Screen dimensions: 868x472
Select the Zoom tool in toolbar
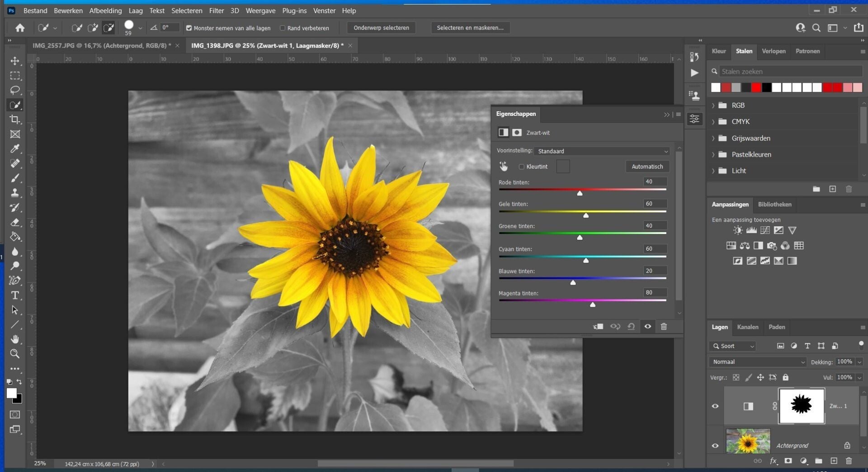(x=15, y=354)
